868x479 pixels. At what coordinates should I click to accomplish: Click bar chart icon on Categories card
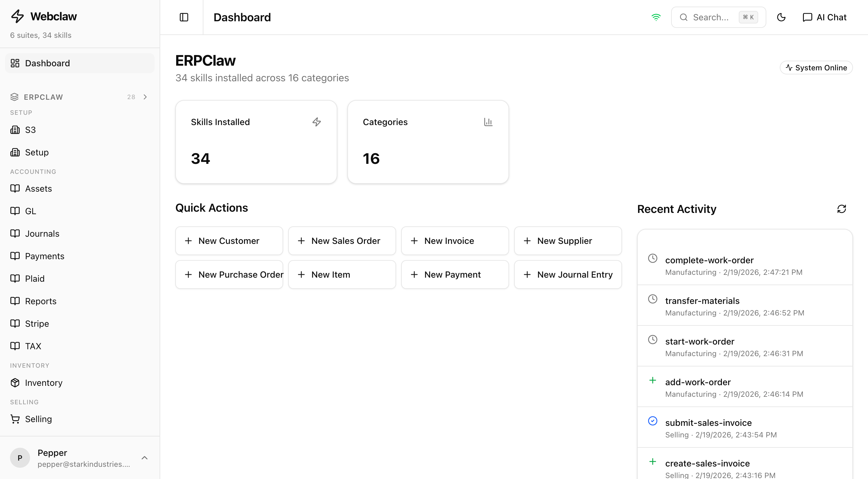pos(488,122)
